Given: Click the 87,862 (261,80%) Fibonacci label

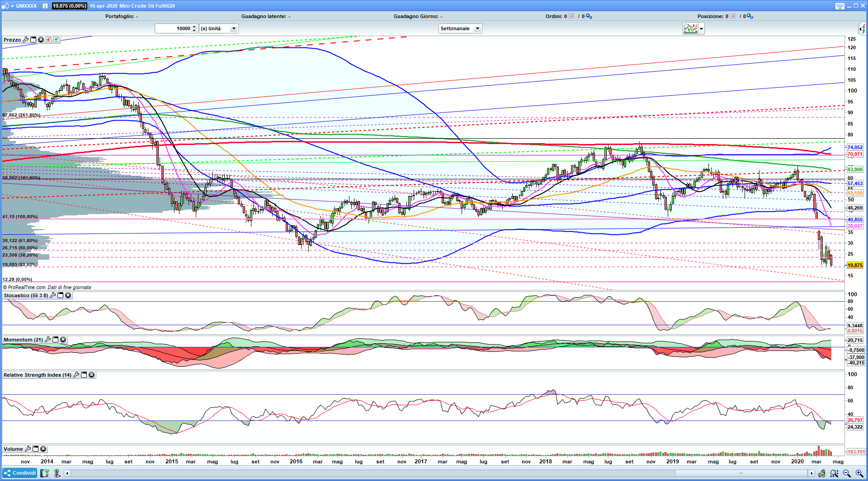Looking at the screenshot, I should pos(21,115).
